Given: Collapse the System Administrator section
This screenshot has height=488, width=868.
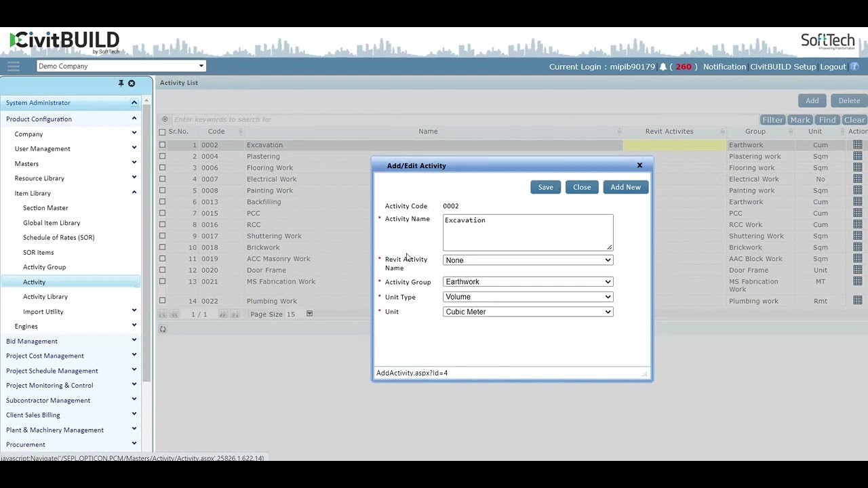Looking at the screenshot, I should coord(134,102).
